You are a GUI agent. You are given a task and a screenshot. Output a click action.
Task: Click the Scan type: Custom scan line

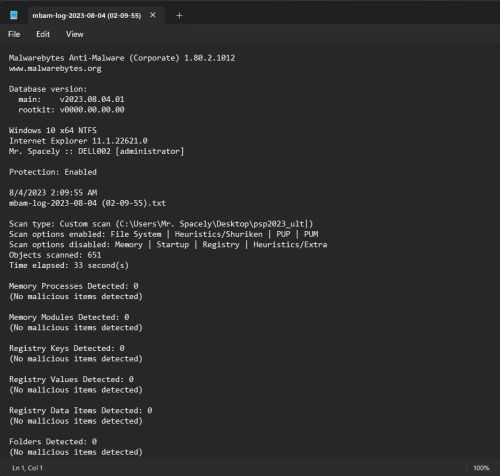(161, 224)
